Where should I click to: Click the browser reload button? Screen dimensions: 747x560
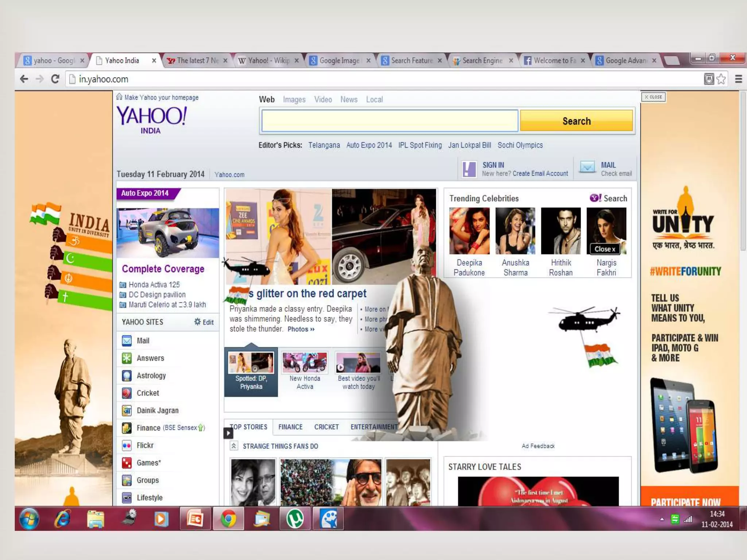click(55, 79)
